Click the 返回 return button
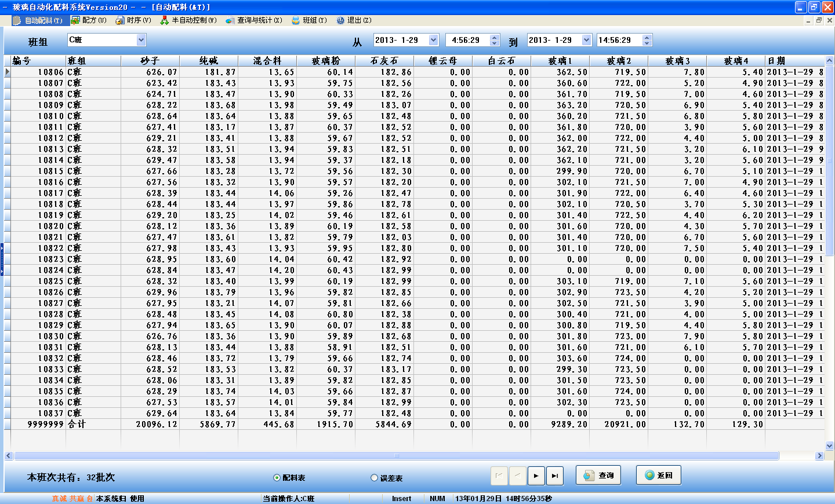 pyautogui.click(x=658, y=475)
